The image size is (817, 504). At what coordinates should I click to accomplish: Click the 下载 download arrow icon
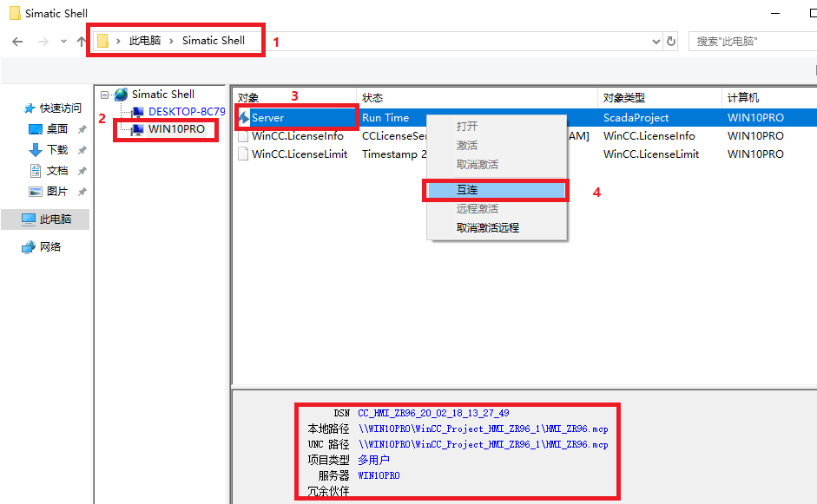tap(35, 150)
